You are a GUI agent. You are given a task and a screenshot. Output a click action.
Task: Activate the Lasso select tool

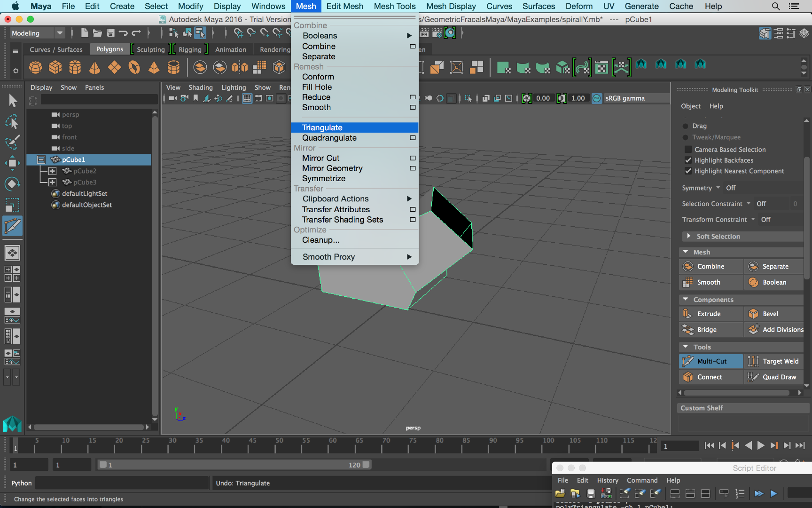point(13,122)
